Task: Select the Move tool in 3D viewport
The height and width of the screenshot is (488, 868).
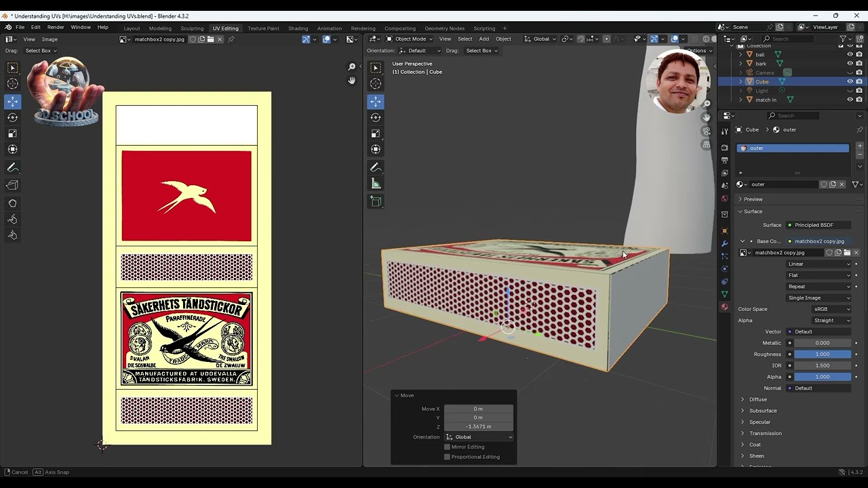Action: point(376,101)
